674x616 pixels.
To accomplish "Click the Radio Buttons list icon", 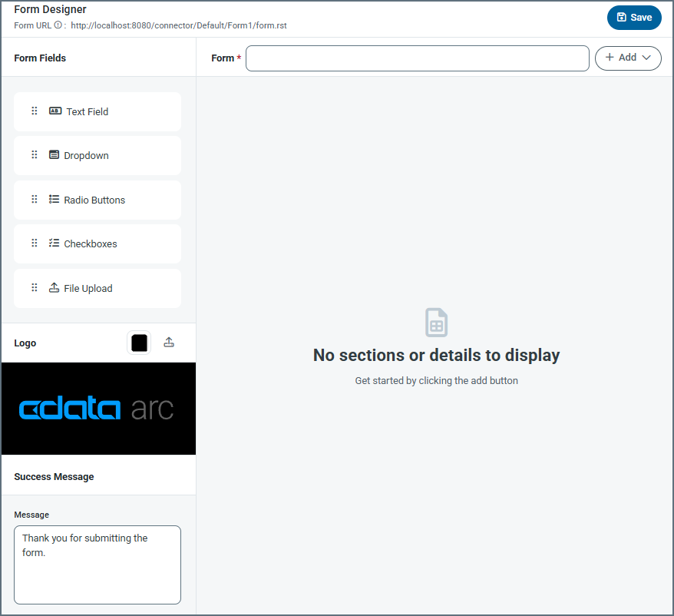I will (54, 200).
